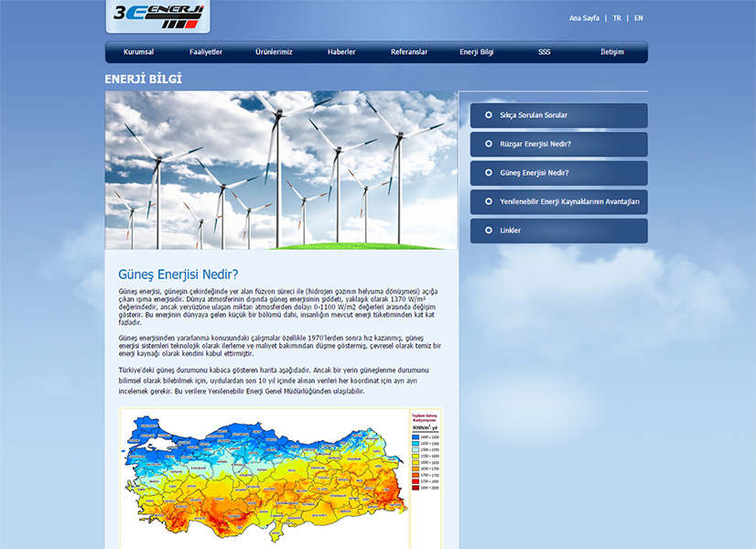This screenshot has width=756, height=549.
Task: Click the wind turbines banner image
Action: [x=281, y=169]
